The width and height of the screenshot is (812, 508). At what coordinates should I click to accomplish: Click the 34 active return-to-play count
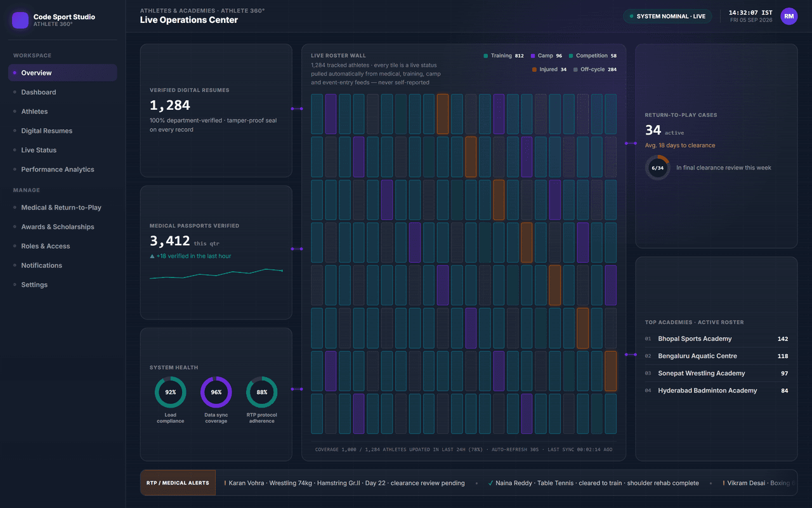[653, 130]
